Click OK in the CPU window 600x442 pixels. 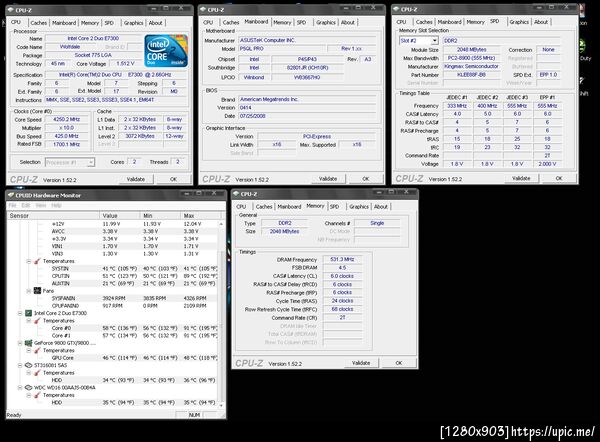173,179
